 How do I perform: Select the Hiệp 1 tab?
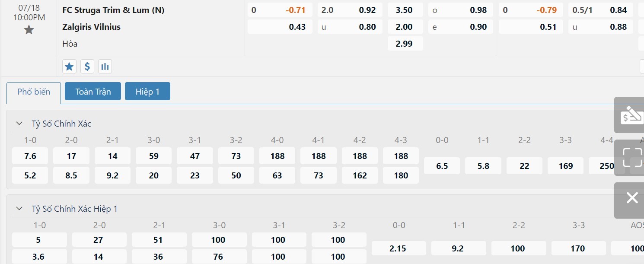147,92
